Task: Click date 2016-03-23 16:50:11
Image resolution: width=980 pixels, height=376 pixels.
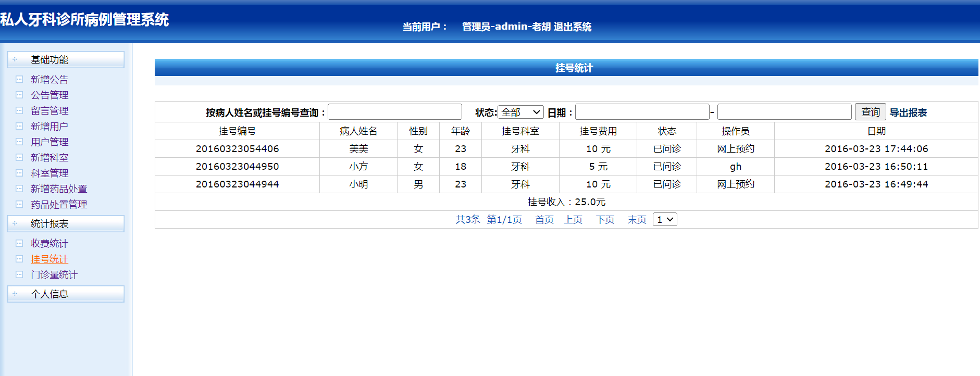Action: tap(876, 167)
